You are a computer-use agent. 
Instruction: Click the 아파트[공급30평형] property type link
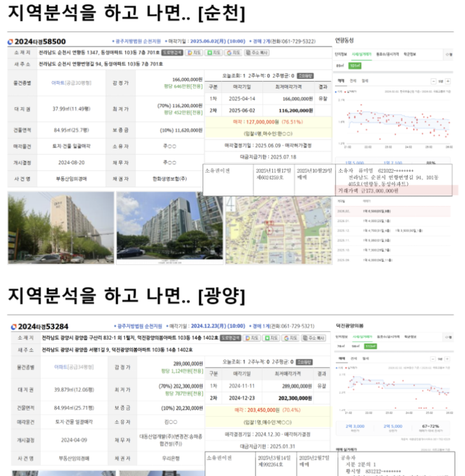(71, 83)
